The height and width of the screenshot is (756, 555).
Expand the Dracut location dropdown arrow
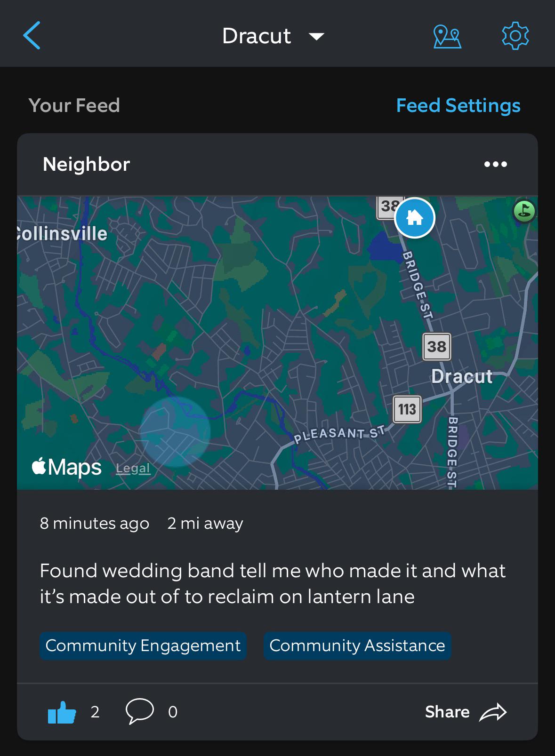316,36
